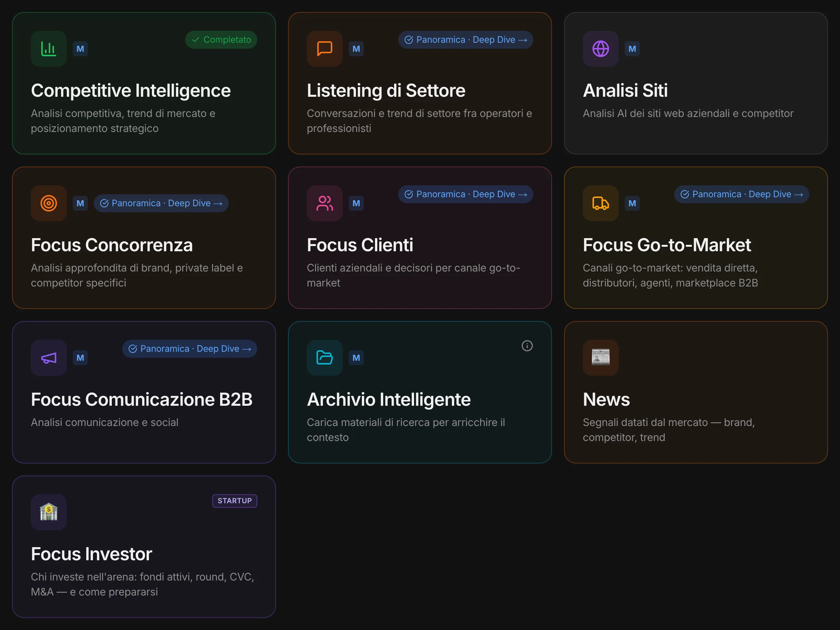Click the STARTUP tag on Focus Investor
840x630 pixels.
click(235, 501)
